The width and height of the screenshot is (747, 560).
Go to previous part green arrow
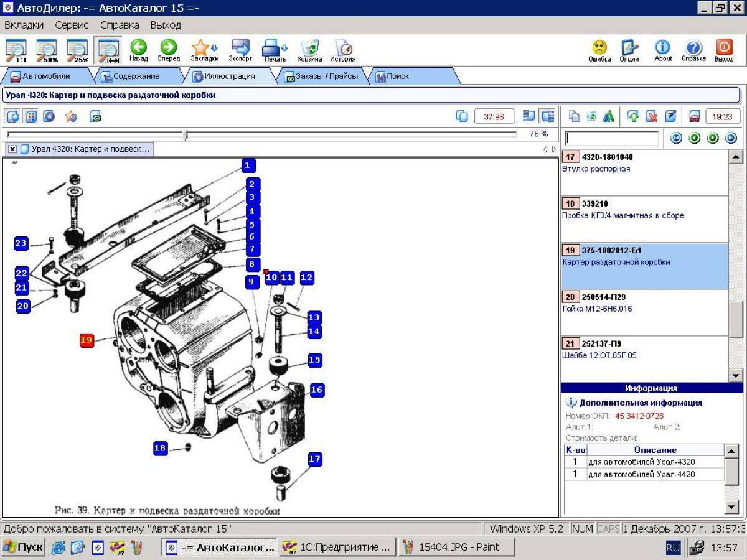pos(695,138)
